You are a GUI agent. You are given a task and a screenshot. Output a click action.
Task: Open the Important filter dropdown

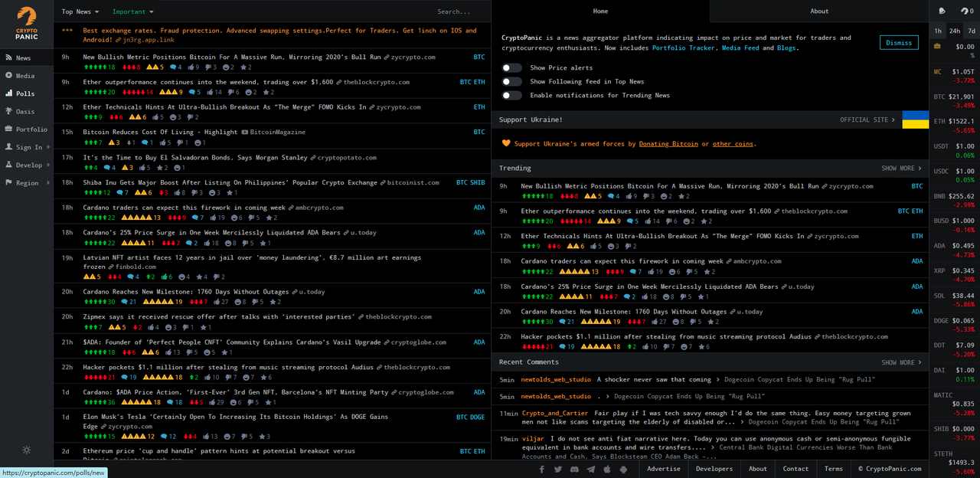(132, 11)
